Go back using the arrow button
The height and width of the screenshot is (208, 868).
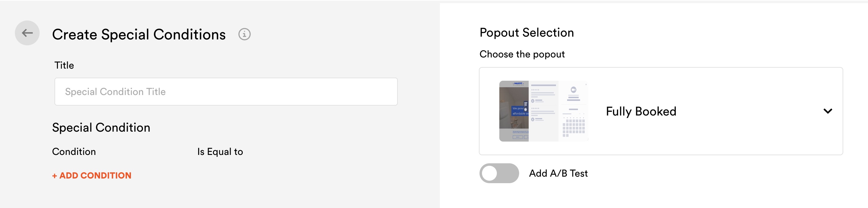pos(27,33)
